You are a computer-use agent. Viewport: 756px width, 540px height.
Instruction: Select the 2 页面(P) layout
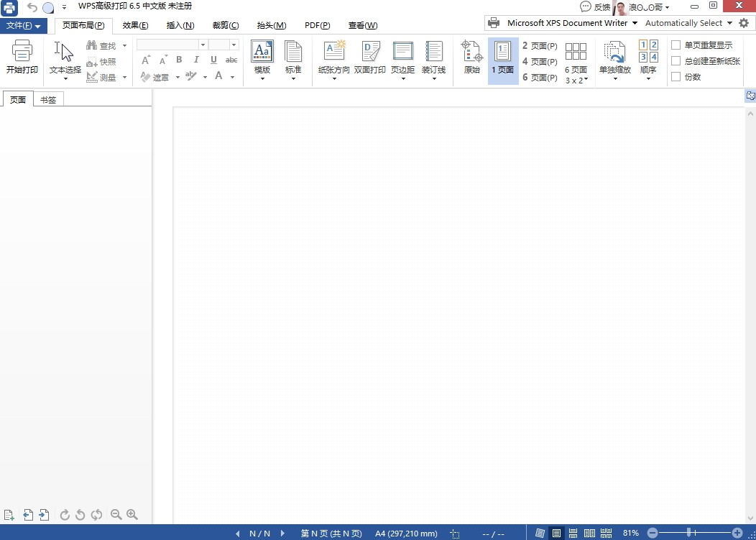point(540,46)
